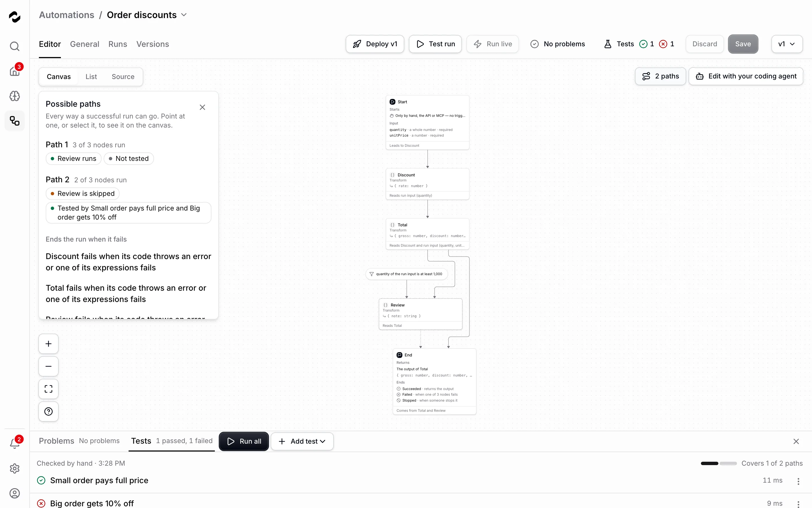Open the General tab
This screenshot has width=812, height=508.
[x=85, y=44]
